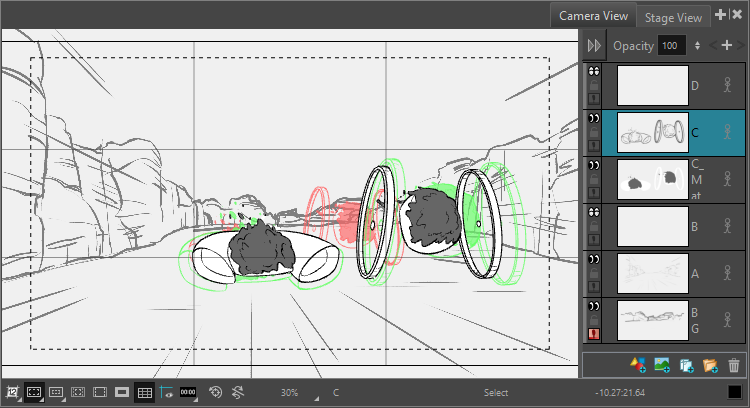This screenshot has width=750, height=408.
Task: Click the plus button beside Opacity
Action: 728,46
